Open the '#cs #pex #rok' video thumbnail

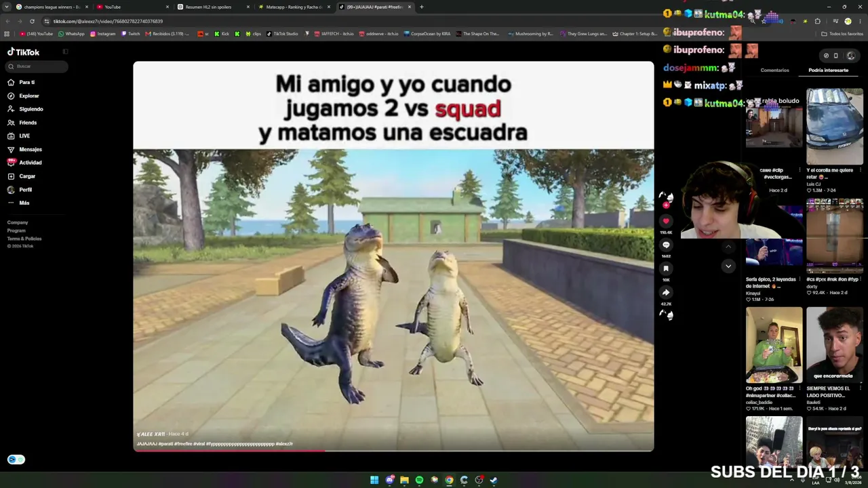tap(835, 236)
